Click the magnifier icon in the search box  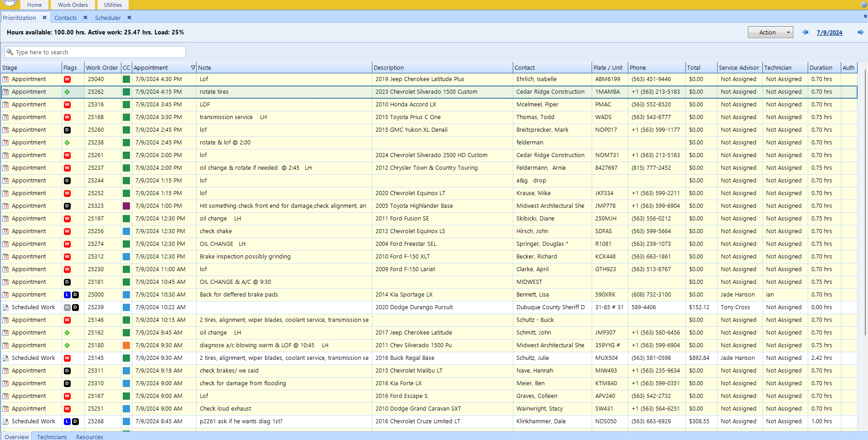click(10, 52)
